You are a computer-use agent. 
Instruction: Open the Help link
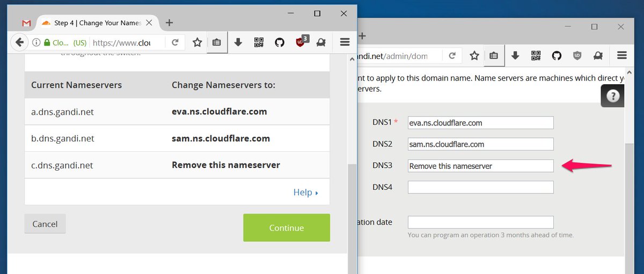[305, 192]
